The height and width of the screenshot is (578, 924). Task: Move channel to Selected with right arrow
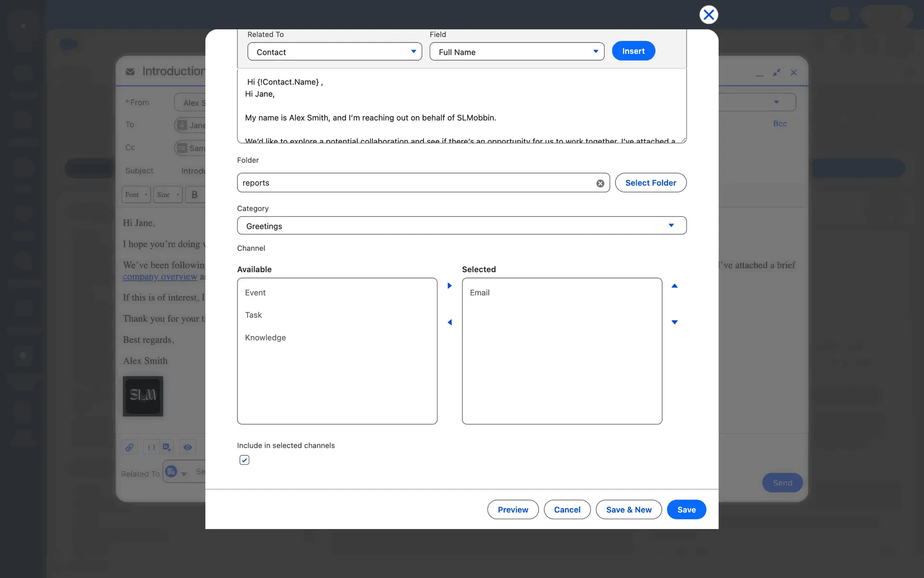[449, 286]
